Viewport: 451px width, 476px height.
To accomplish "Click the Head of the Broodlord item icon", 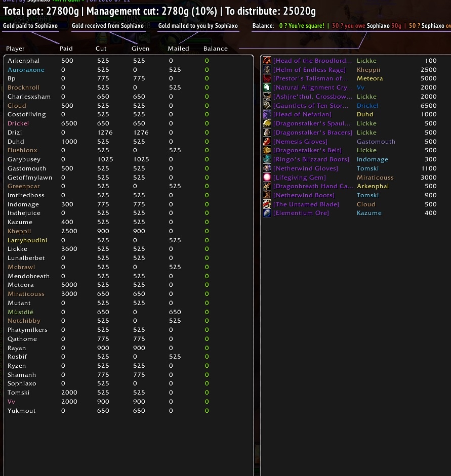I will [267, 60].
